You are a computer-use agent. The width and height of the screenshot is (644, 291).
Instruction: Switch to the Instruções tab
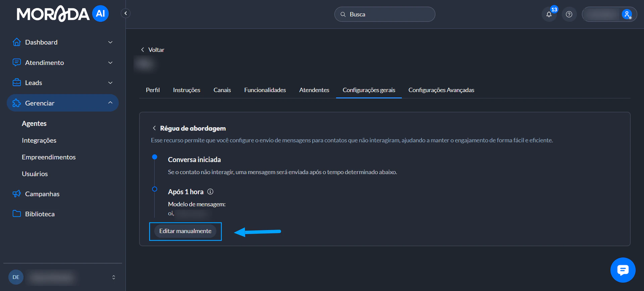(x=186, y=90)
